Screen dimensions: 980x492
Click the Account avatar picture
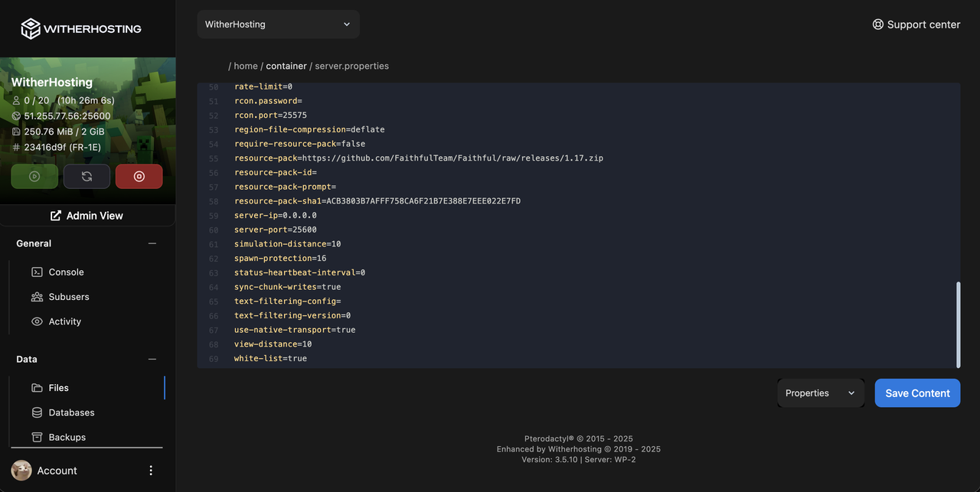click(x=21, y=471)
